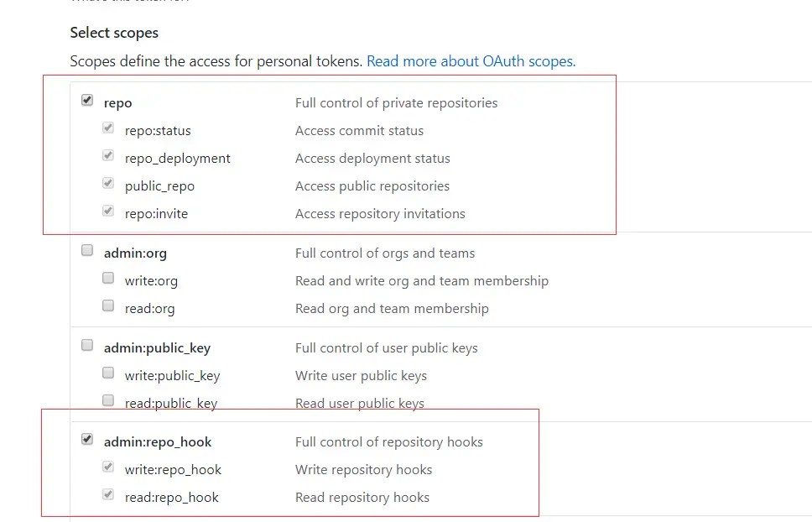This screenshot has height=522, width=812.
Task: Open the Read more about OAuth scopes link
Action: click(471, 61)
